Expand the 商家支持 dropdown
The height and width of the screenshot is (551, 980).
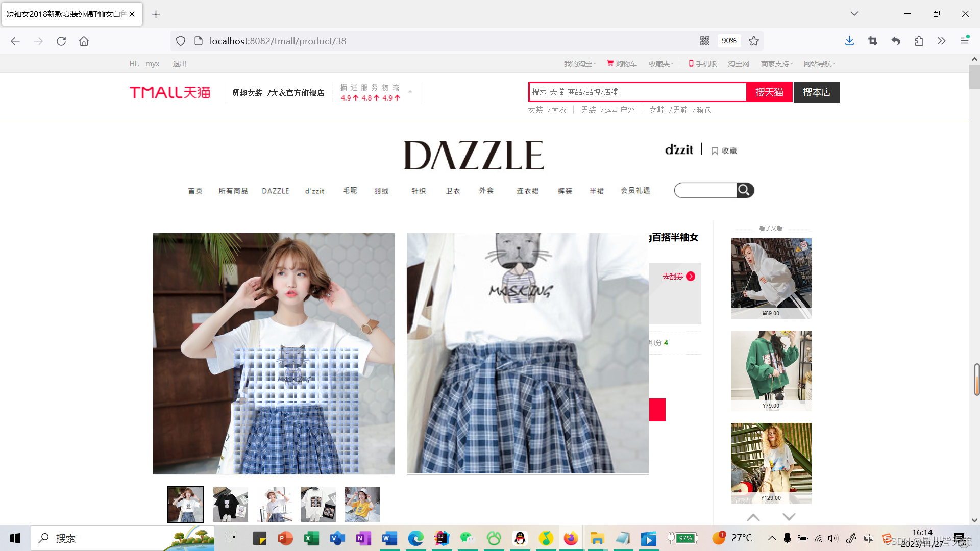(777, 64)
